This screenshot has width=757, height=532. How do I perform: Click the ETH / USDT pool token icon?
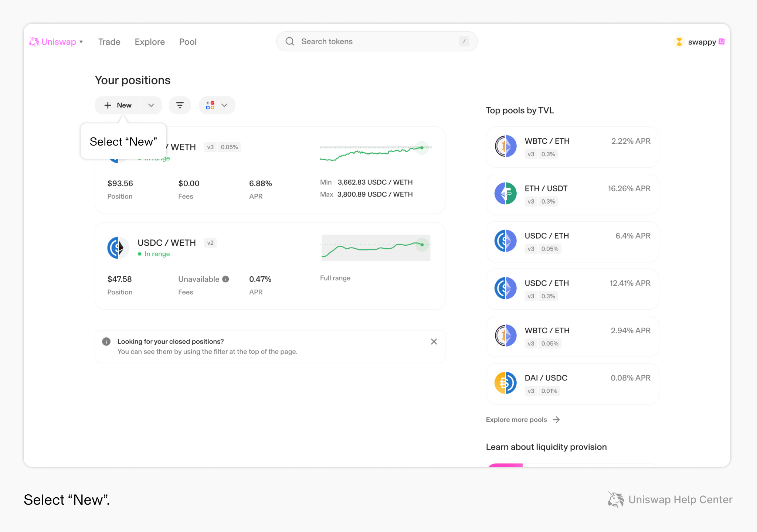click(x=506, y=194)
